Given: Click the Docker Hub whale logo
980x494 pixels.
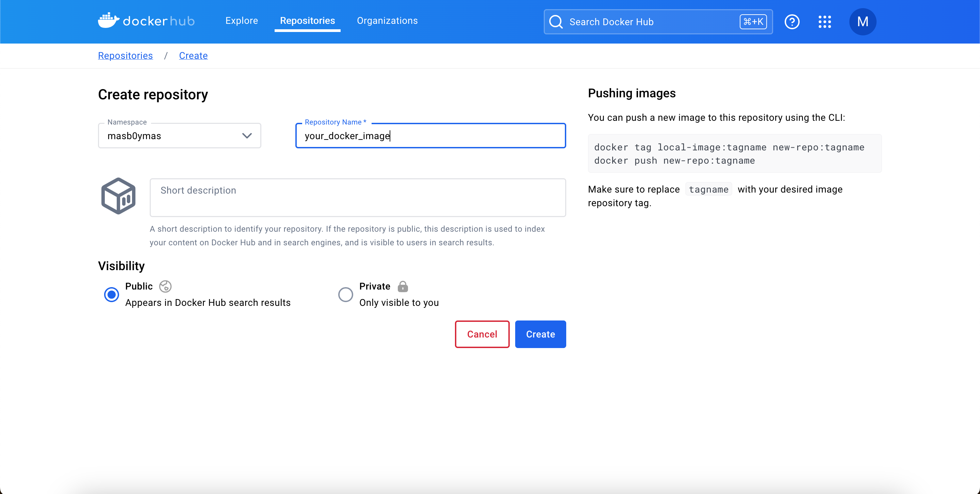Looking at the screenshot, I should (146, 20).
